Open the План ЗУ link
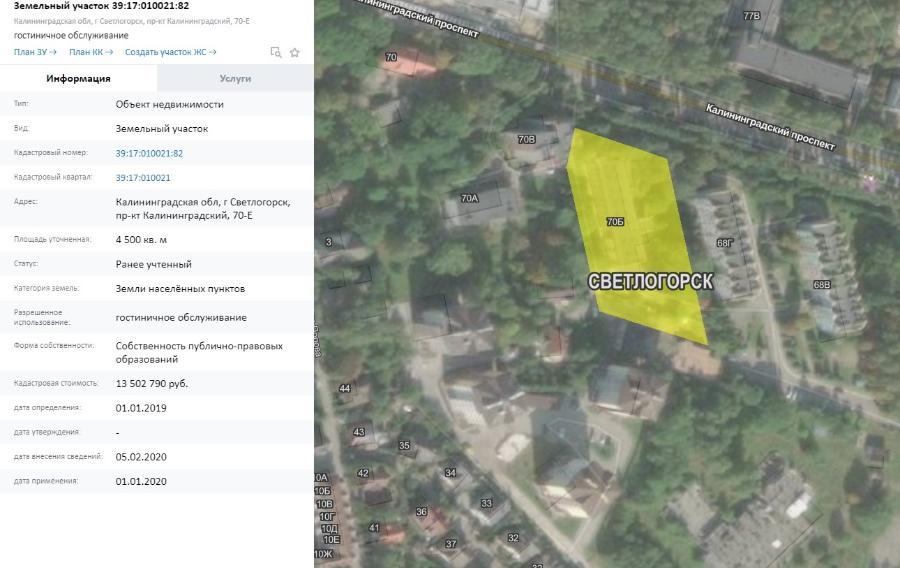 pyautogui.click(x=34, y=52)
